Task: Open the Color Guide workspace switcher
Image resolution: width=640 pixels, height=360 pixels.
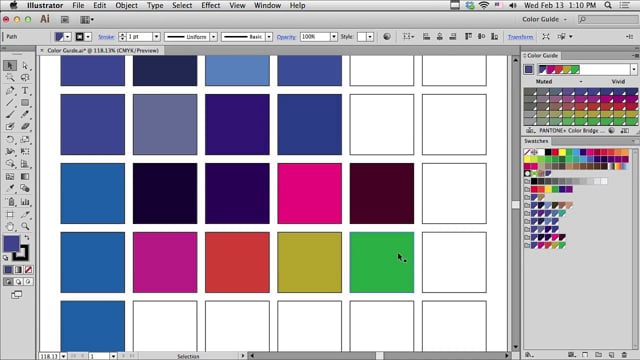Action: point(544,19)
